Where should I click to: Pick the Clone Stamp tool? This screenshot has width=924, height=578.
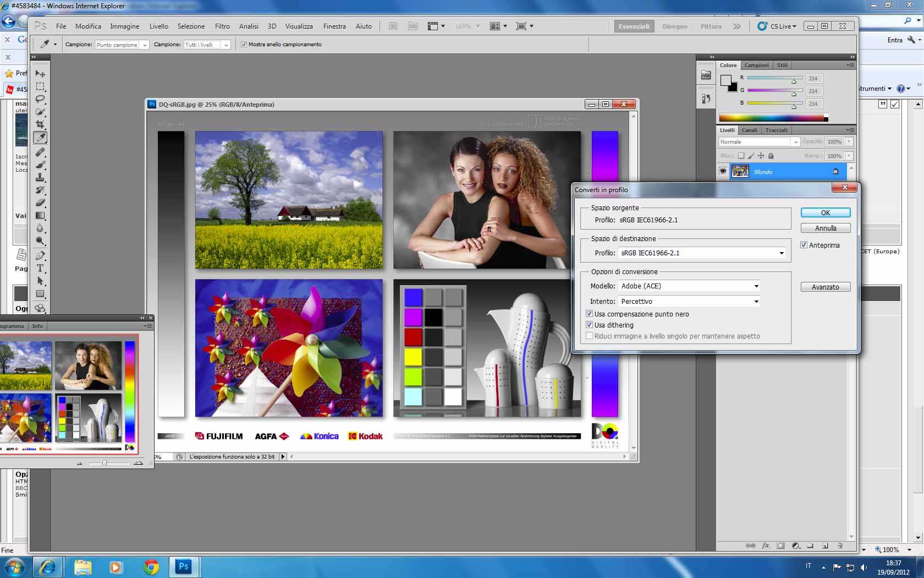click(40, 177)
